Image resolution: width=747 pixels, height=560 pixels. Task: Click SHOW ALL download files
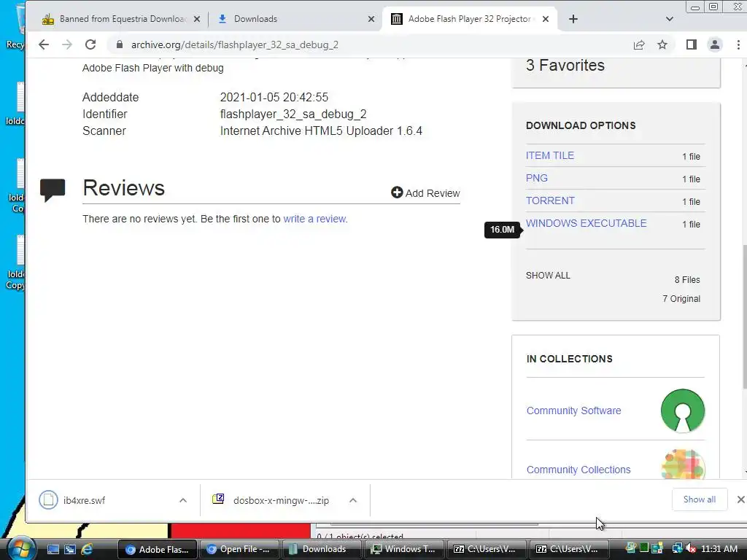click(x=548, y=276)
